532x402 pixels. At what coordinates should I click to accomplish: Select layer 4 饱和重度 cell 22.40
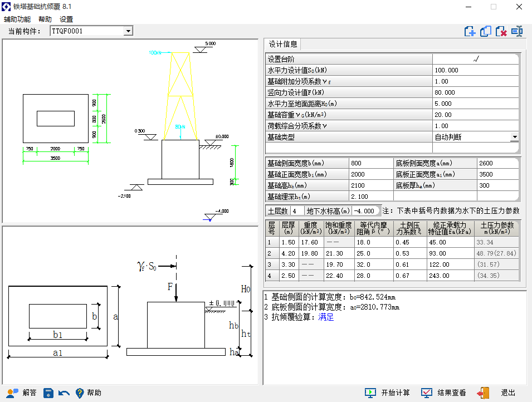pos(339,276)
